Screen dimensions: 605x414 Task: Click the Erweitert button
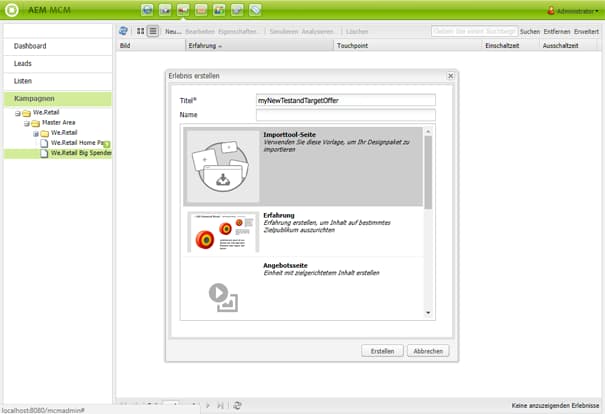586,31
